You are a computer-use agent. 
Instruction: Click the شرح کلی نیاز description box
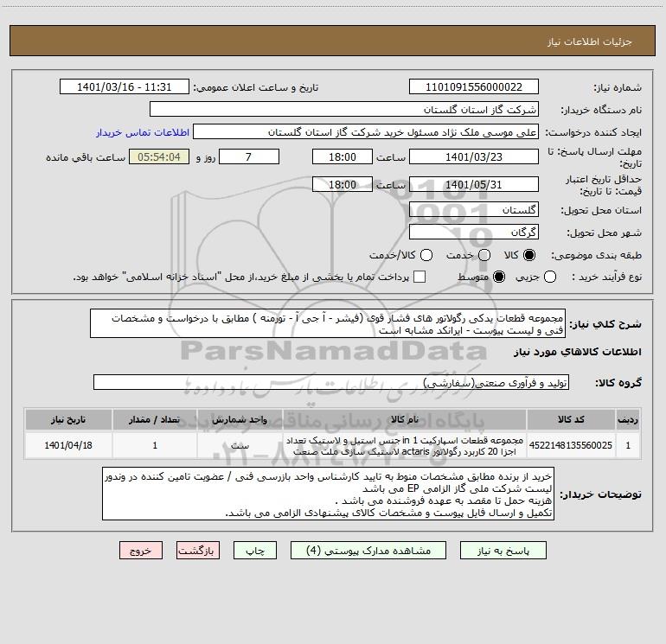328,323
